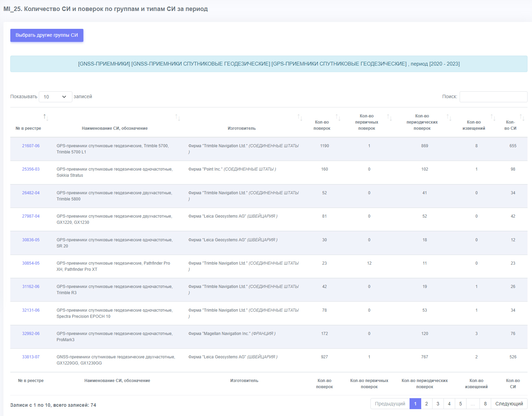The image size is (532, 416).
Task: Sort by Кол-во извещений column arrows
Action: [493, 117]
